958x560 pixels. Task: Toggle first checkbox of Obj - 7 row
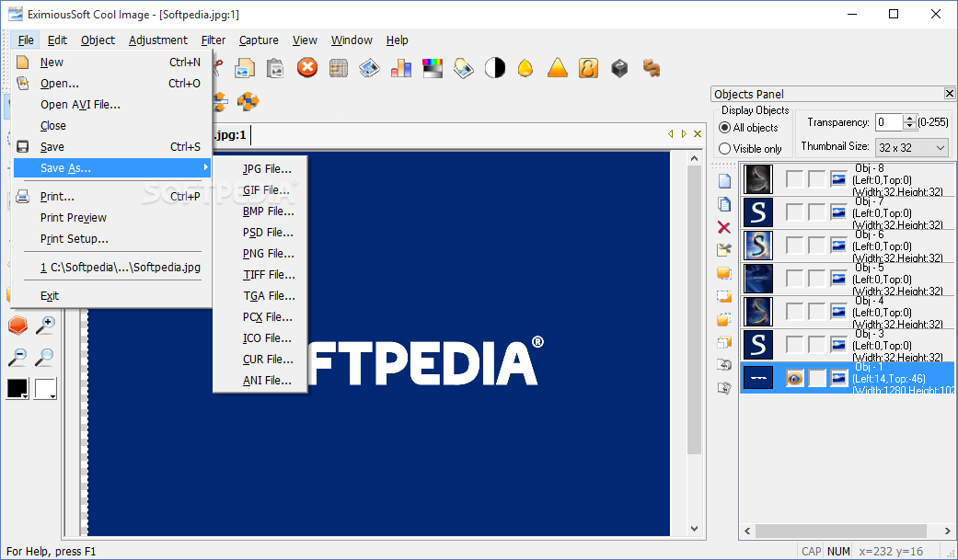pyautogui.click(x=794, y=211)
